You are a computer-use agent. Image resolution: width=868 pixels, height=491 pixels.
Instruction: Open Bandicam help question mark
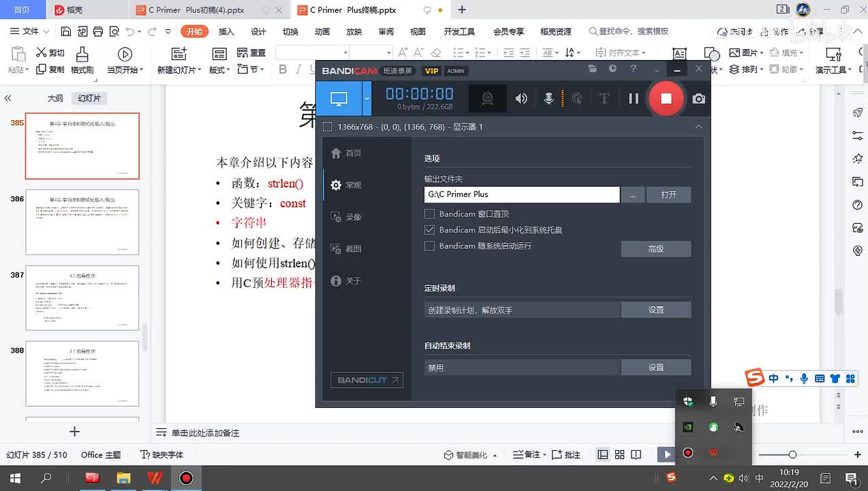click(633, 69)
